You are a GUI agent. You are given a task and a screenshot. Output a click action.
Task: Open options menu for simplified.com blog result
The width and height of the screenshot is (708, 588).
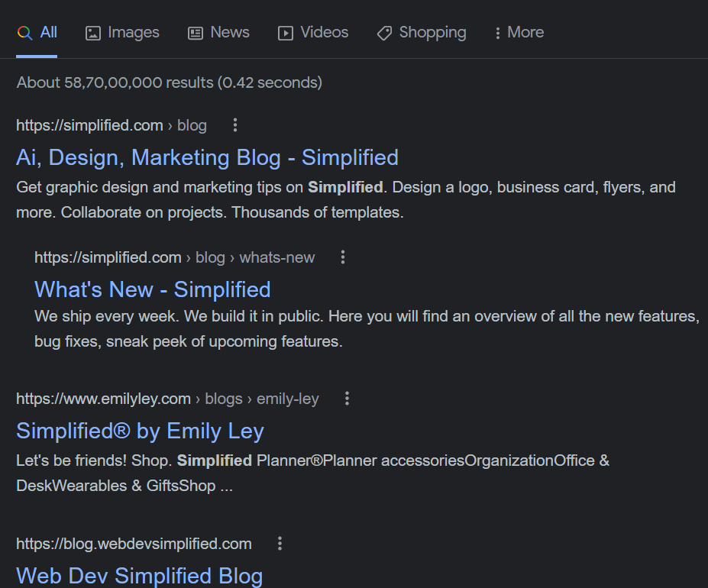click(x=235, y=125)
